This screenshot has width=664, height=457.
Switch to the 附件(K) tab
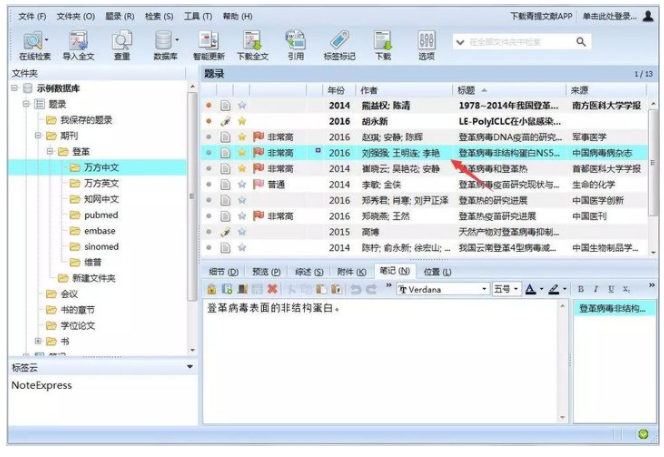(351, 272)
